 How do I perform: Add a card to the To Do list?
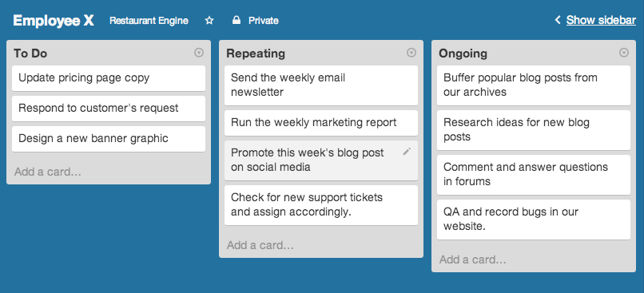tap(48, 172)
